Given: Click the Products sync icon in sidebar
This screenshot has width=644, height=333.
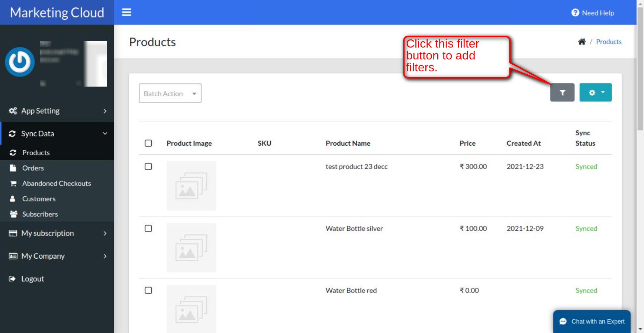Looking at the screenshot, I should coord(13,153).
